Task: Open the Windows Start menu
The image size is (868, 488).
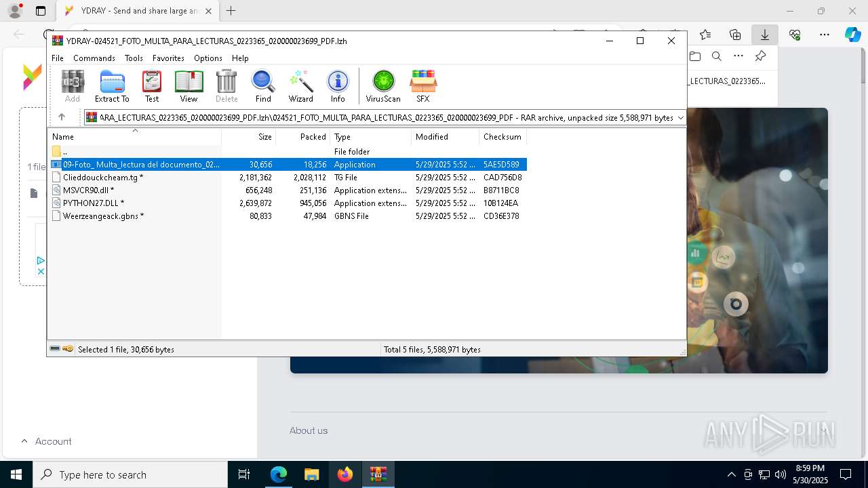Action: point(16,474)
